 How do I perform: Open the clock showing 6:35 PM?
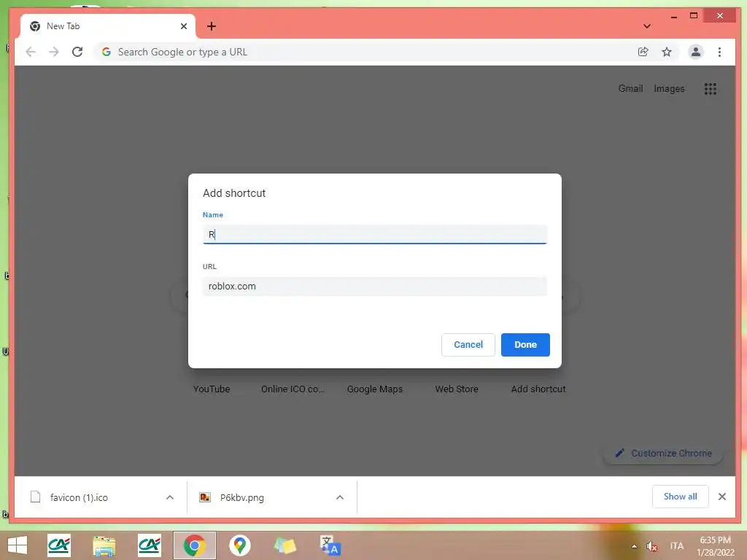pos(715,546)
